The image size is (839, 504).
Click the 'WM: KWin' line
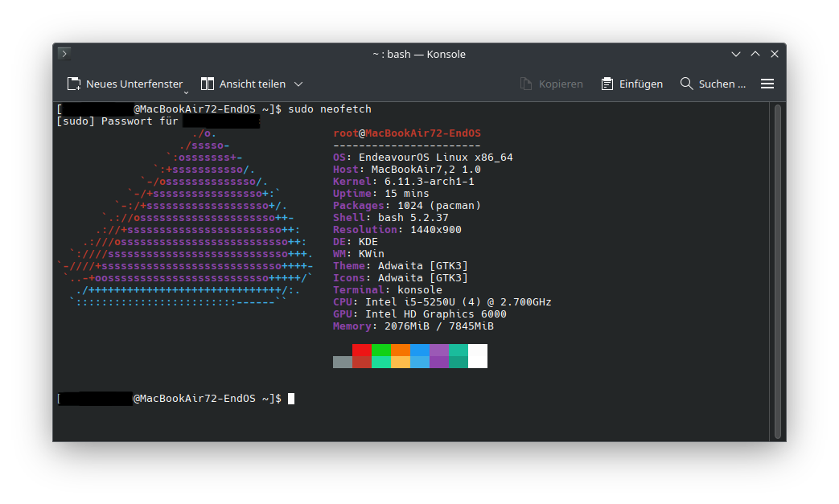click(x=359, y=254)
